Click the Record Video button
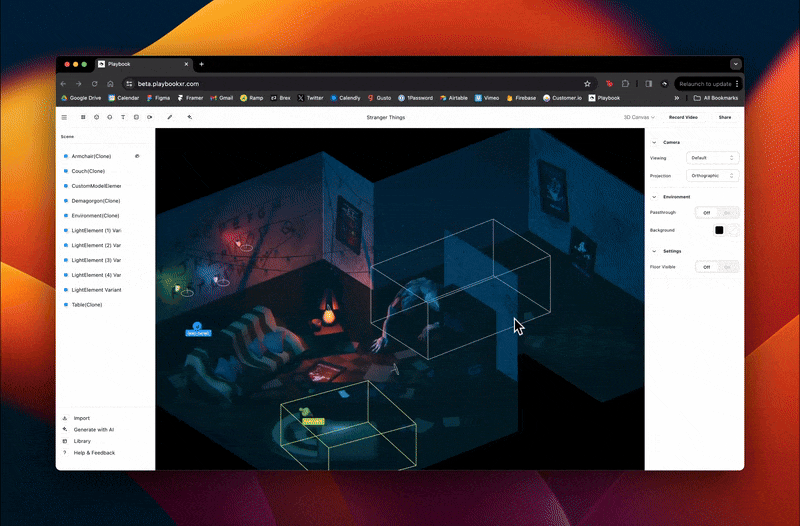The width and height of the screenshot is (800, 526). click(683, 117)
